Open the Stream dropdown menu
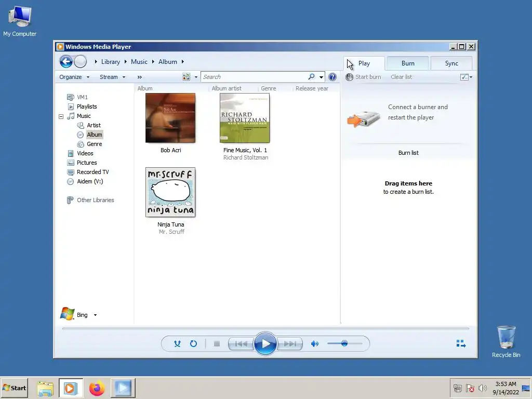 coord(113,77)
